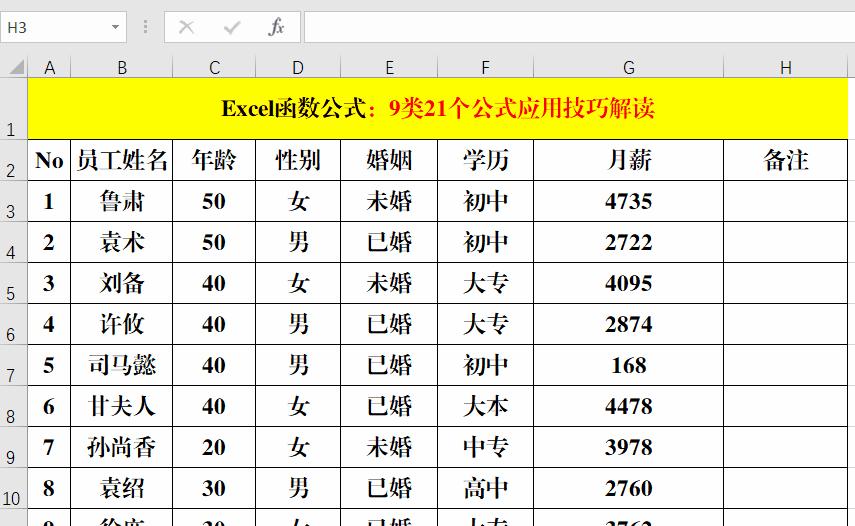855x526 pixels.
Task: Click into the formula bar input
Action: coord(580,27)
